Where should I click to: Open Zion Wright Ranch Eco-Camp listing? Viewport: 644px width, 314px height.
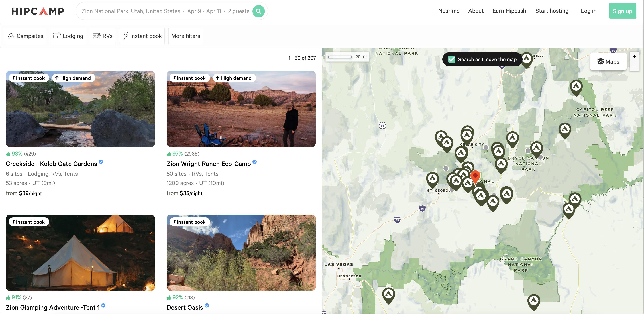(x=209, y=164)
